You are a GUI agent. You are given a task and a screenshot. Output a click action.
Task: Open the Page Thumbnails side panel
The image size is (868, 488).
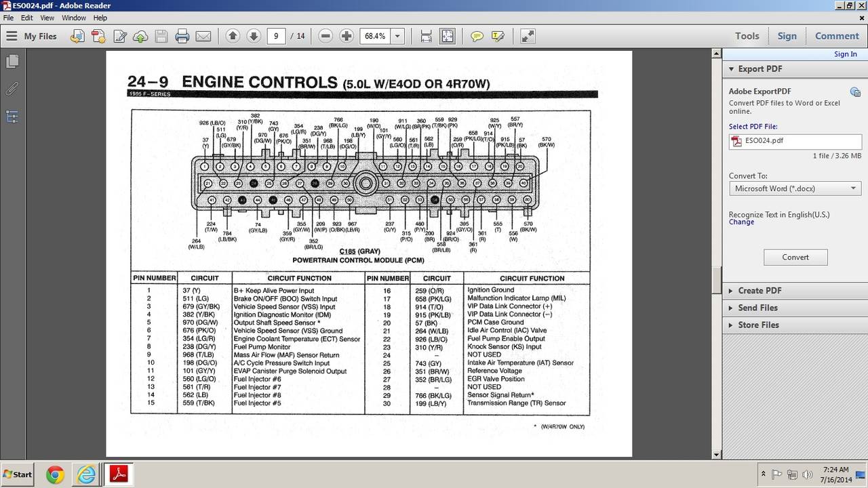[x=12, y=62]
